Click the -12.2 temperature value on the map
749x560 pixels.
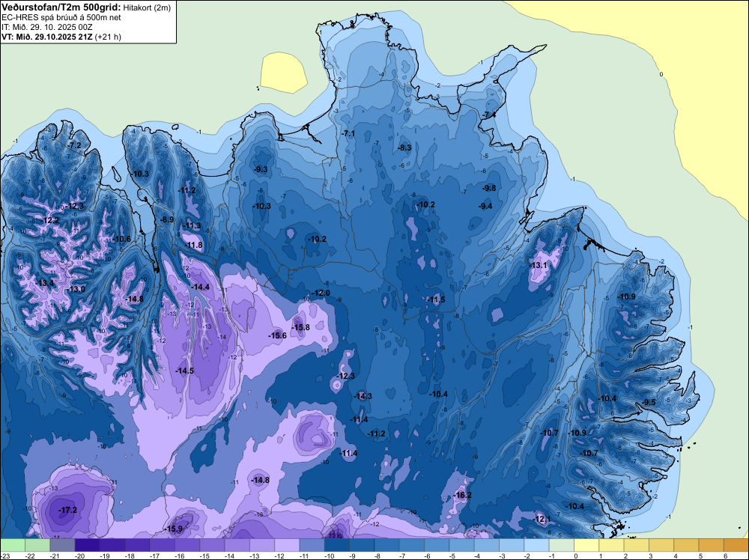[49, 221]
